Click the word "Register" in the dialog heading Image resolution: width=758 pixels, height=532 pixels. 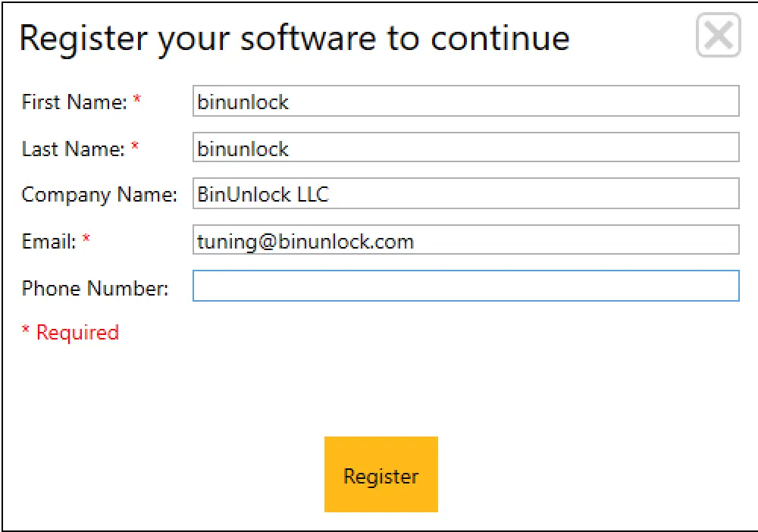(83, 38)
